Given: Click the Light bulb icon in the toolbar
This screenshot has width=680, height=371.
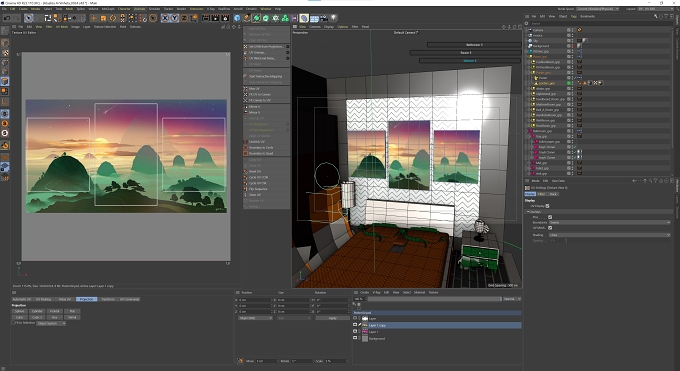Looking at the screenshot, I should tap(333, 18).
